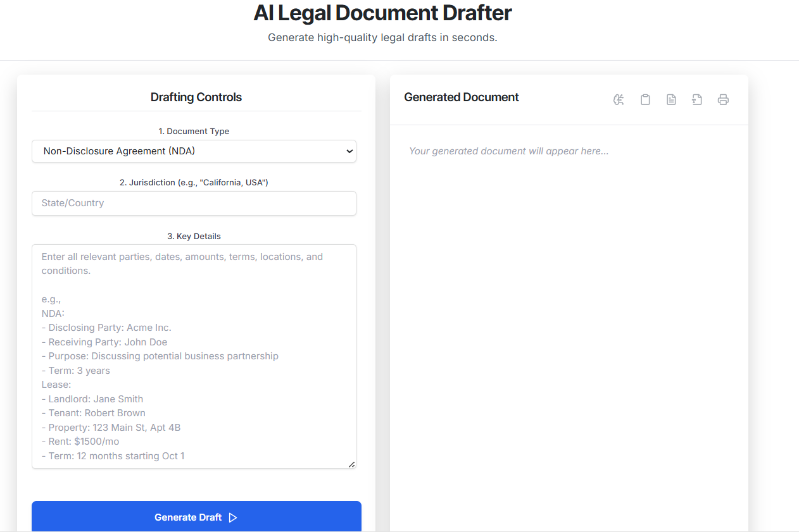Click into the Key Details text area
This screenshot has width=799, height=532.
click(x=194, y=356)
